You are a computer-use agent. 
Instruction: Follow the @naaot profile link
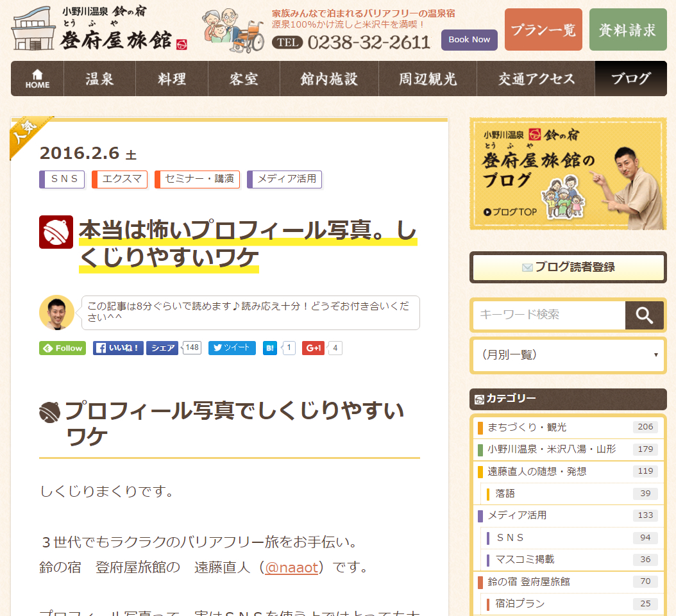click(x=292, y=567)
